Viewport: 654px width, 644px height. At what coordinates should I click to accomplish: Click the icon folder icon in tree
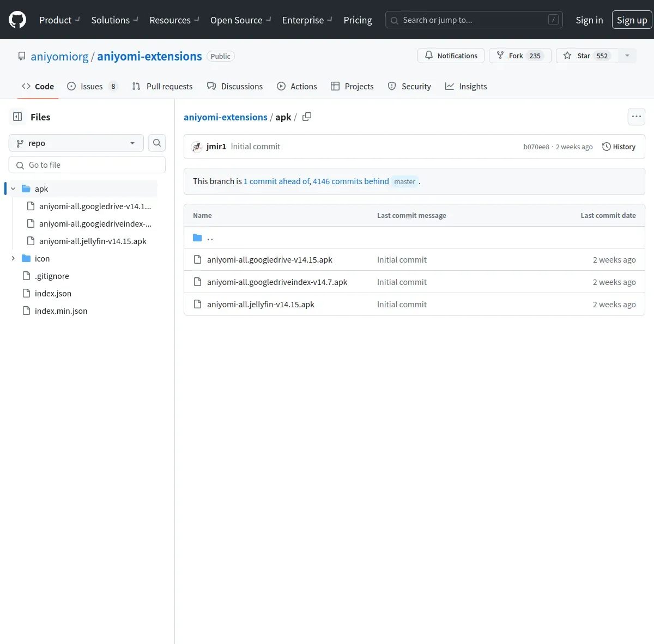point(26,258)
